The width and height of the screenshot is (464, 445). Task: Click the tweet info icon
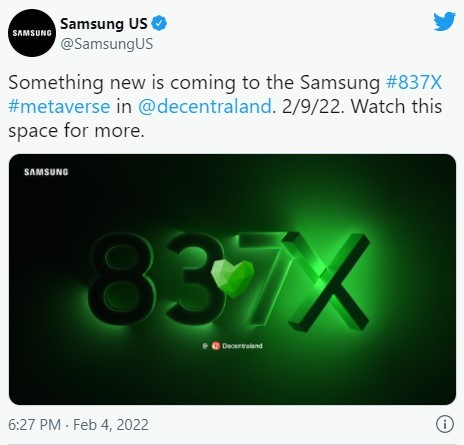tap(445, 424)
